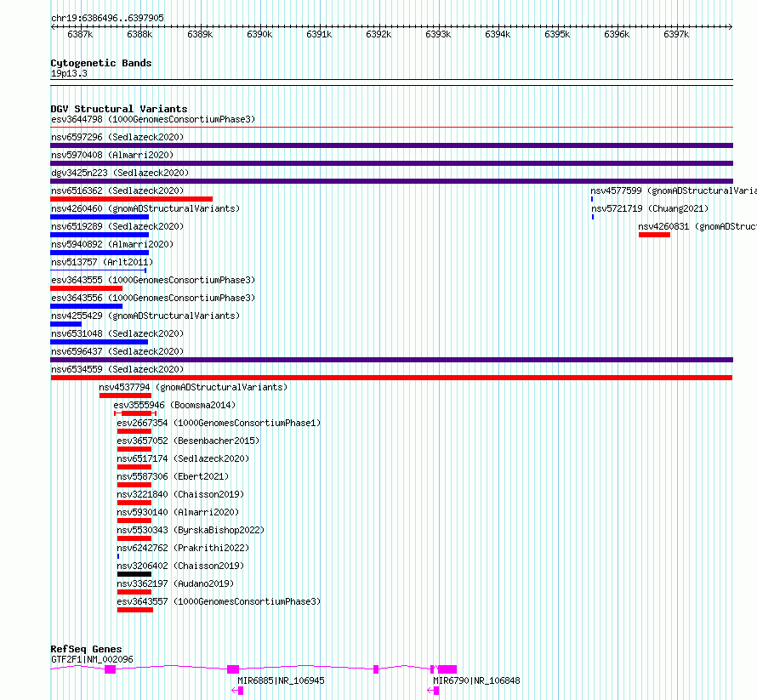The height and width of the screenshot is (700, 757).
Task: Open nsv5721719 Chuang2021 entry
Action: (x=650, y=208)
